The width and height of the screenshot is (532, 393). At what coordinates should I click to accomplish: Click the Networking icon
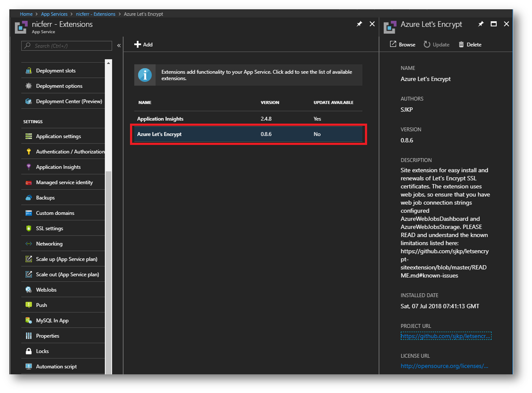tap(29, 244)
